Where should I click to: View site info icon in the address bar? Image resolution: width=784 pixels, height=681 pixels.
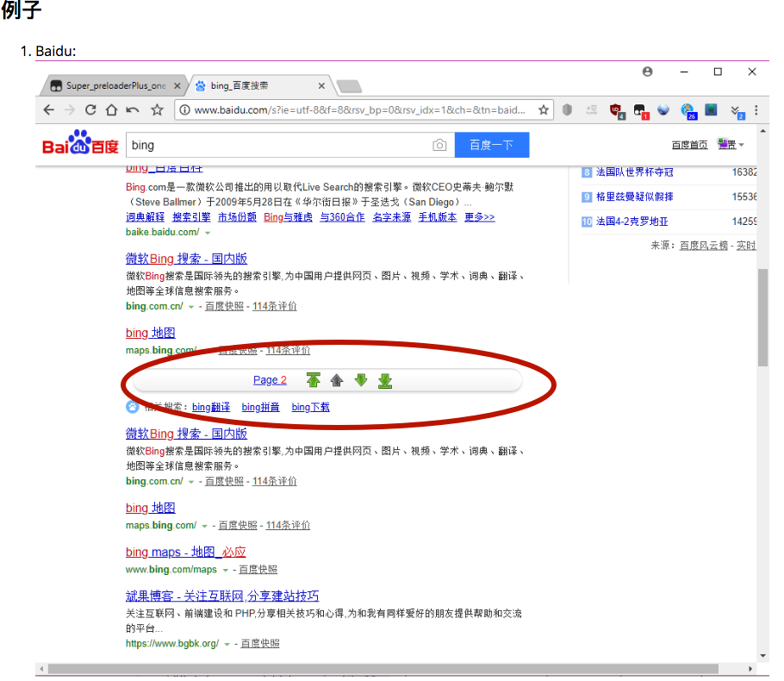click(x=184, y=109)
